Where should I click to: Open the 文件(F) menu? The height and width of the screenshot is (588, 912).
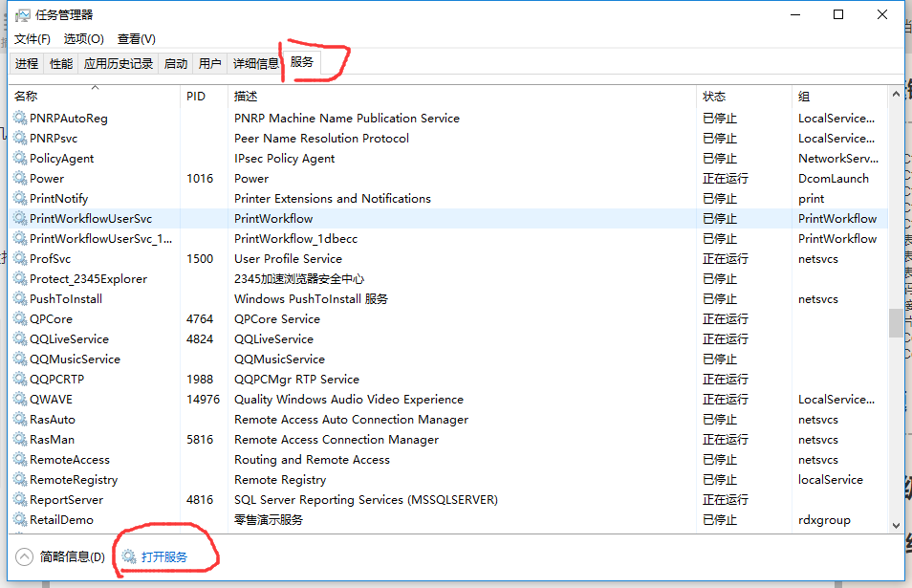[32, 38]
